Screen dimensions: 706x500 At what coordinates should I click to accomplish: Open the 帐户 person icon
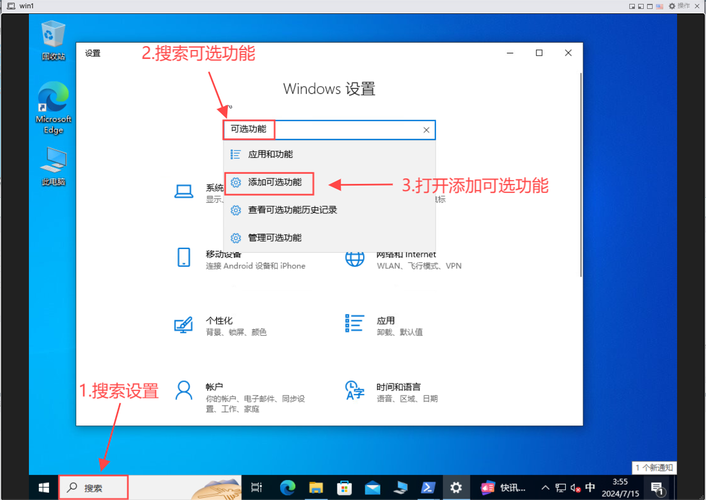(184, 391)
